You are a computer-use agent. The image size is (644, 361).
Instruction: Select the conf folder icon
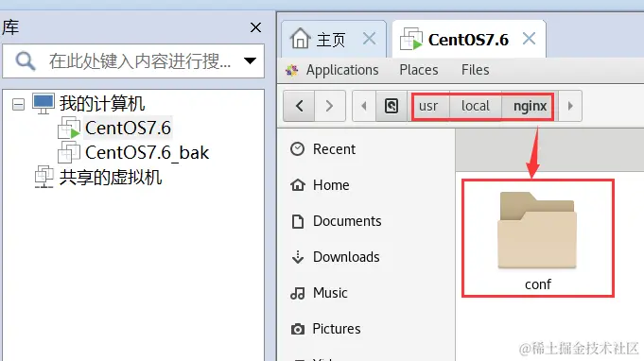pyautogui.click(x=537, y=231)
